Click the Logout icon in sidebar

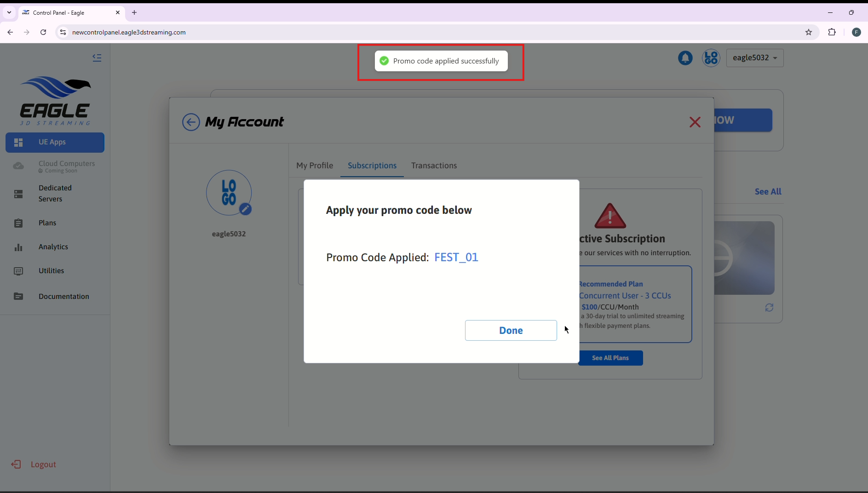tap(16, 464)
